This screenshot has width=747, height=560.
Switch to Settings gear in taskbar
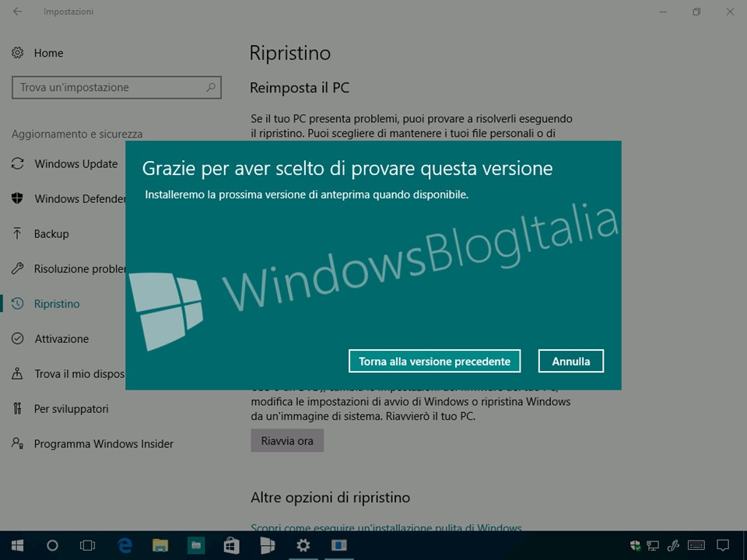coord(303,545)
